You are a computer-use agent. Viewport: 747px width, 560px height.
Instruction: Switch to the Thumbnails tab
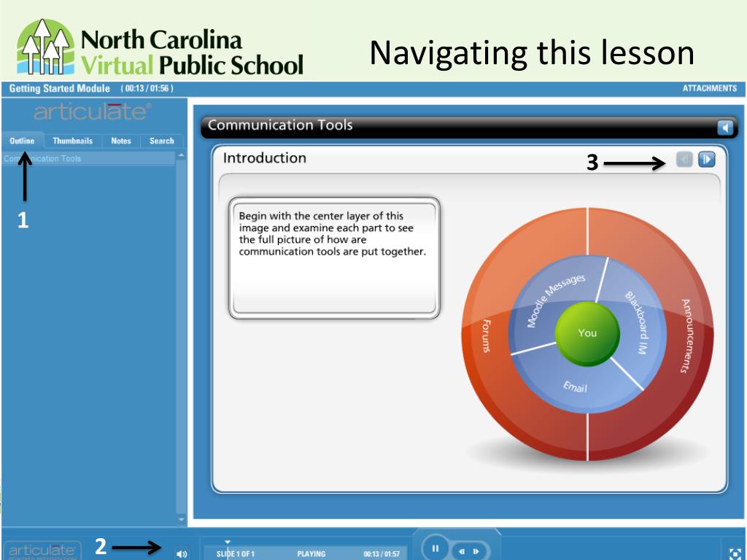coord(72,141)
